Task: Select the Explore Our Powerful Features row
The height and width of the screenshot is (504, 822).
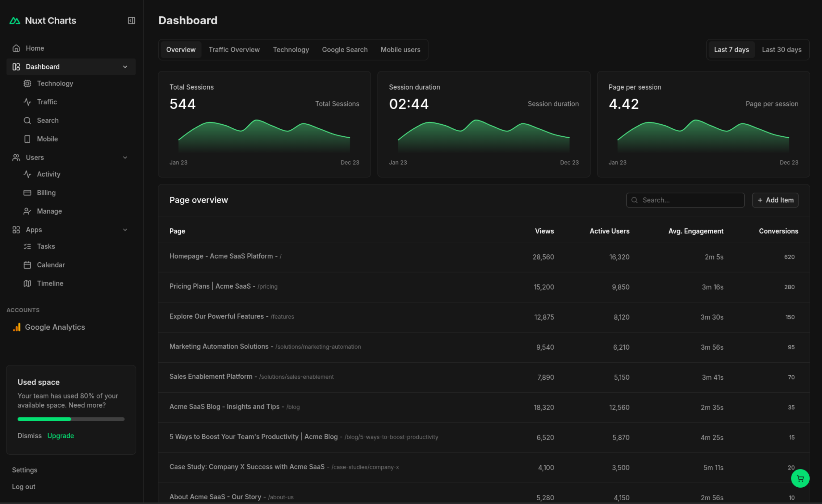Action: pos(484,317)
